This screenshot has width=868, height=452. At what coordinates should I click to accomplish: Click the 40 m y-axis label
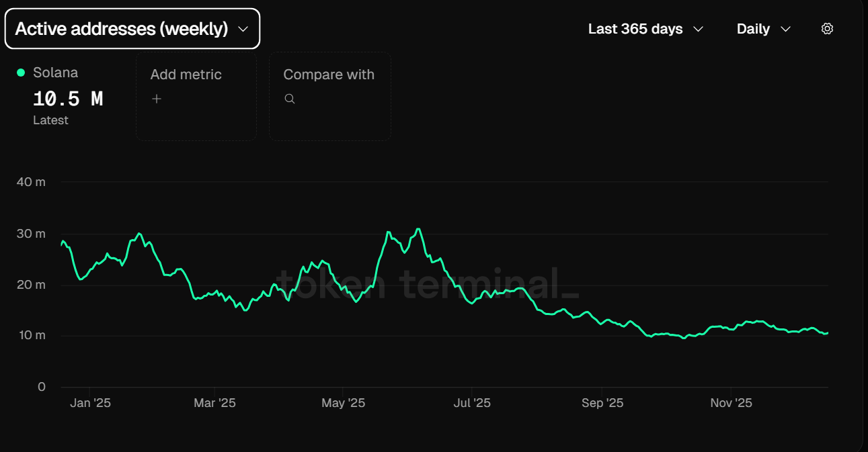(30, 181)
